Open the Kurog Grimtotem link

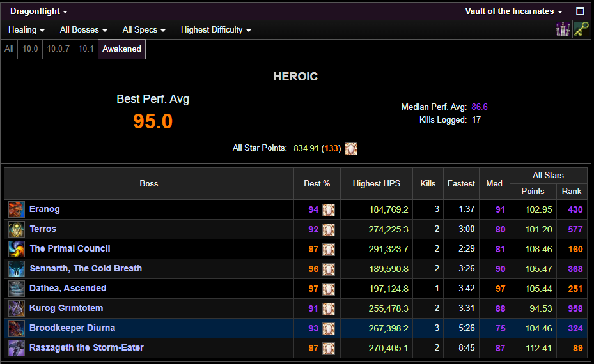(x=66, y=308)
